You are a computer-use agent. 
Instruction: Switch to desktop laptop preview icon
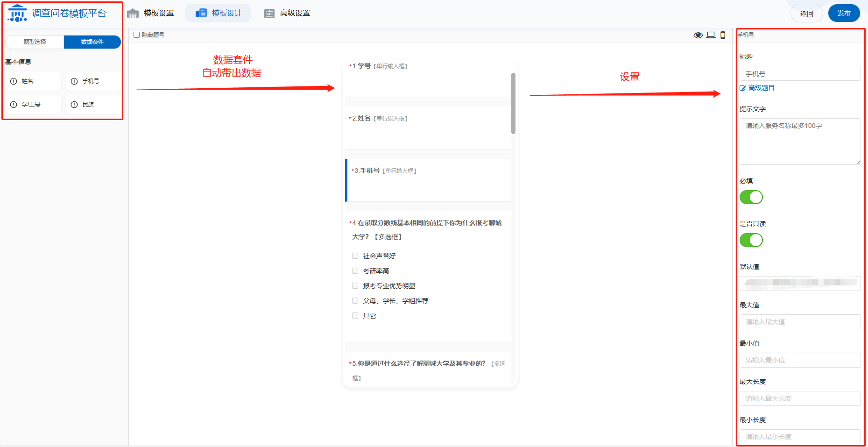pos(711,35)
